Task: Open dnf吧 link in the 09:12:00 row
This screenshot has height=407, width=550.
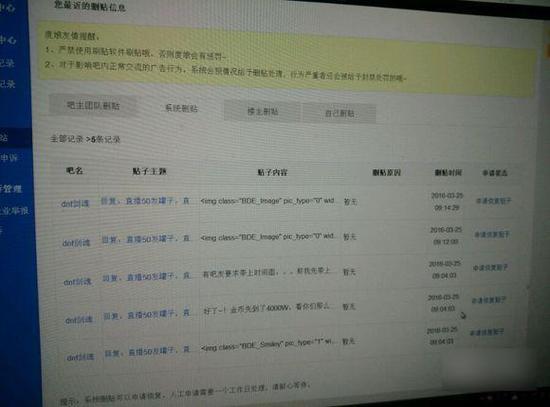Action: pyautogui.click(x=76, y=242)
